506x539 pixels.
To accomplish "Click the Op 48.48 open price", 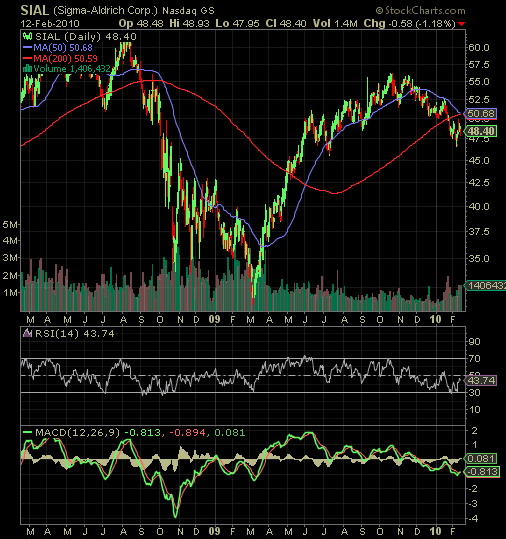I will (141, 24).
